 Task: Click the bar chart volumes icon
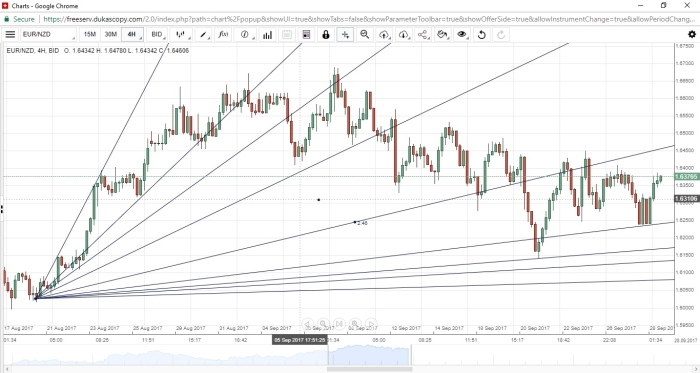tap(267, 34)
